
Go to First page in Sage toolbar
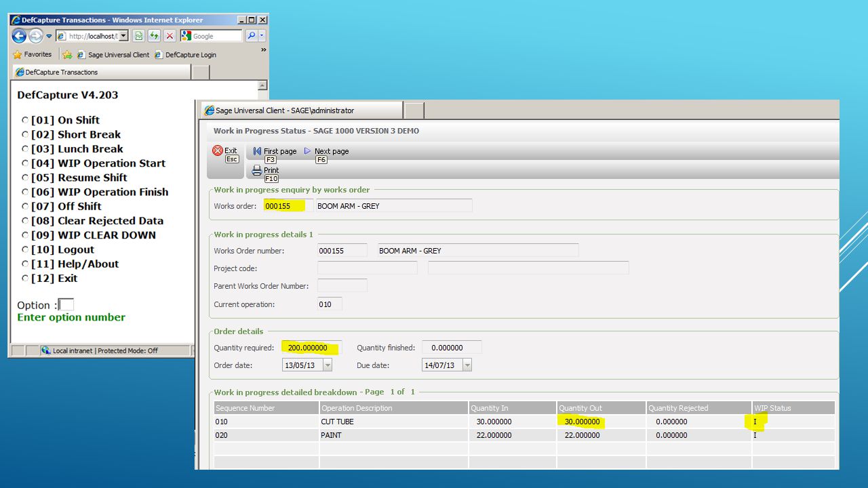coord(275,151)
